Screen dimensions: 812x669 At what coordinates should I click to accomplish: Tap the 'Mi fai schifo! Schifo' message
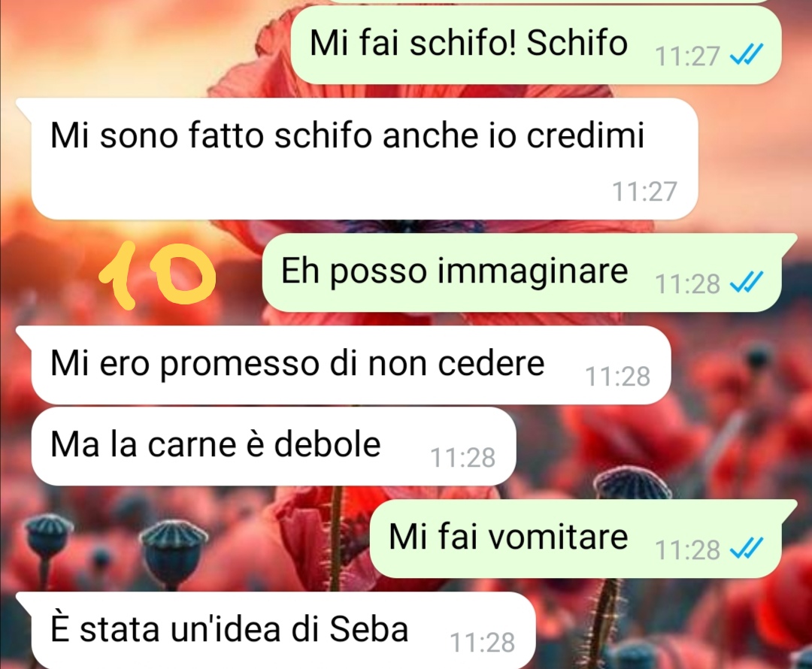click(x=536, y=45)
